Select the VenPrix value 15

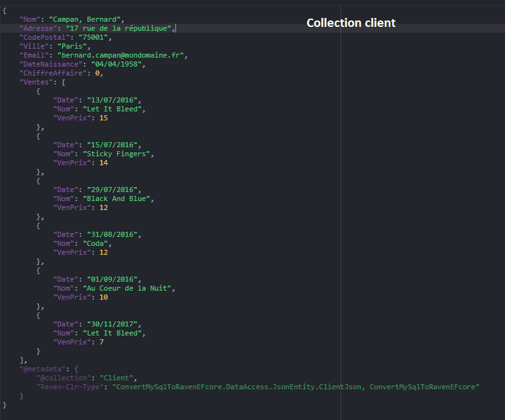coord(104,118)
